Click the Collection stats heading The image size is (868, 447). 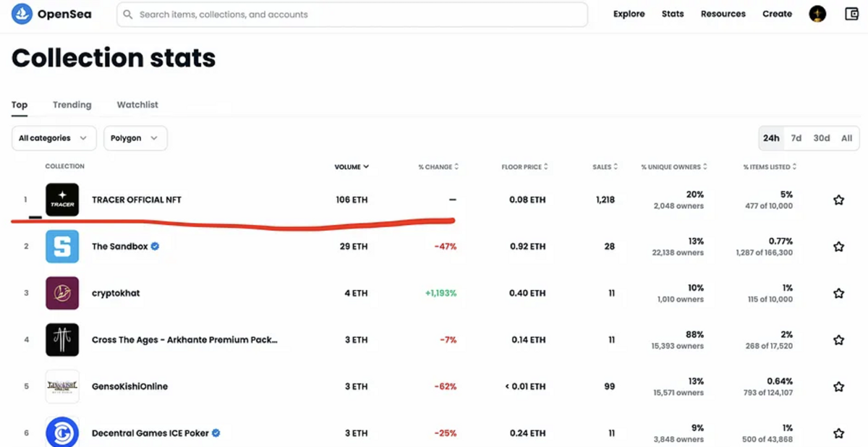[114, 58]
